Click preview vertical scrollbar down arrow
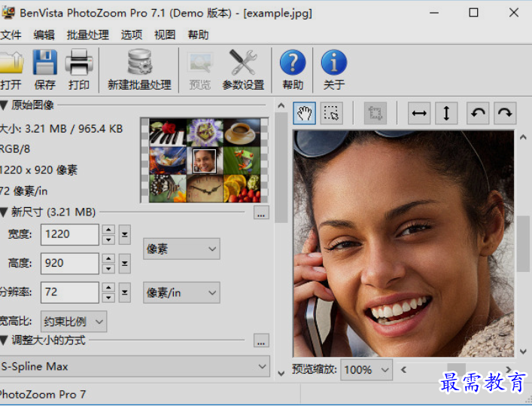The height and width of the screenshot is (406, 532). pyautogui.click(x=523, y=351)
